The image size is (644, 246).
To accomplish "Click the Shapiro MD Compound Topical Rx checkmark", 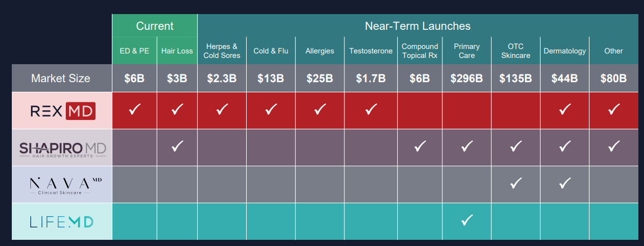I will pos(419,147).
